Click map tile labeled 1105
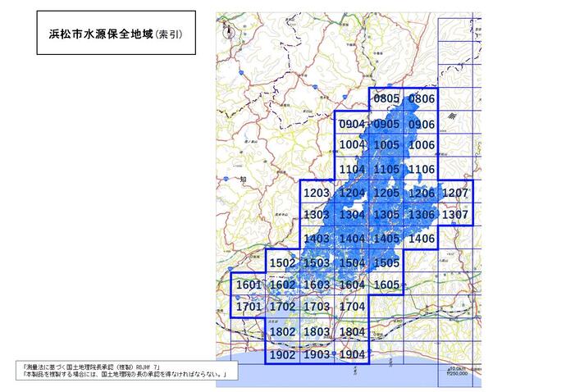Viewport: 566px width, 392px height. pyautogui.click(x=386, y=169)
